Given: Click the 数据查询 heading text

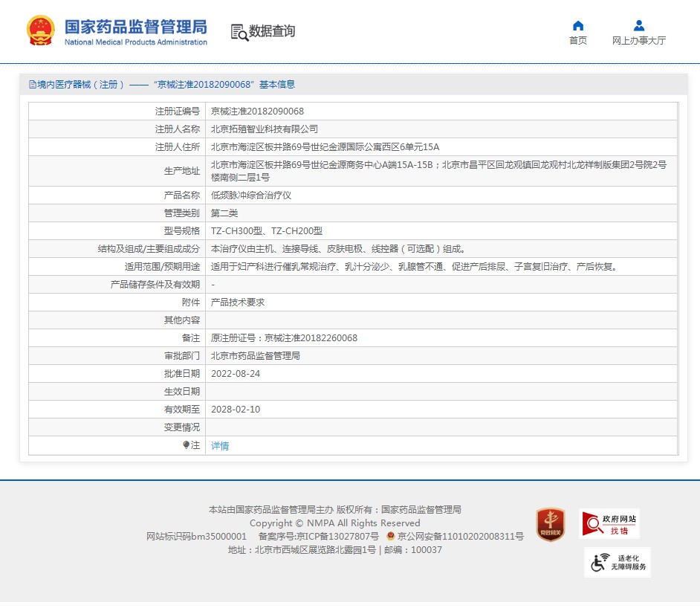Looking at the screenshot, I should point(272,30).
